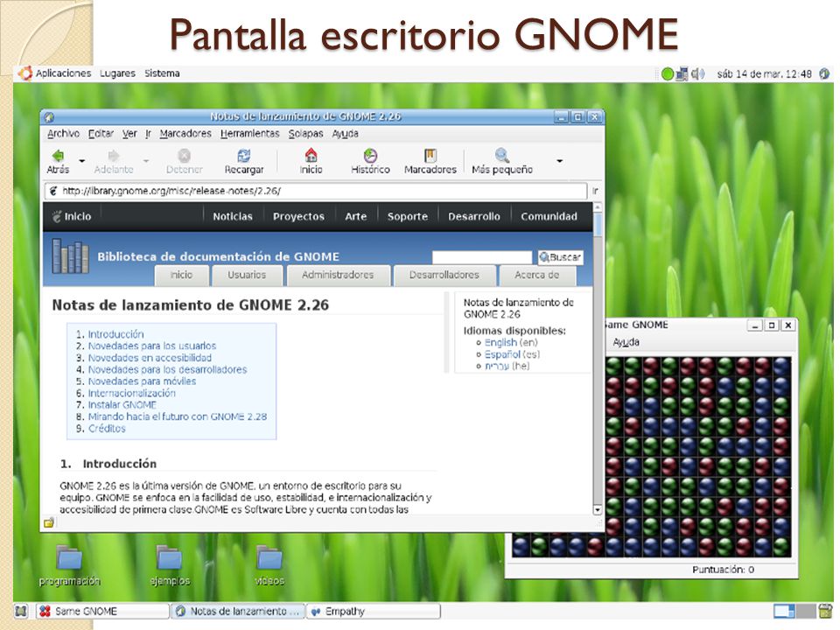
Task: Open the Ayuda menu in Same GNOME
Action: tap(626, 342)
